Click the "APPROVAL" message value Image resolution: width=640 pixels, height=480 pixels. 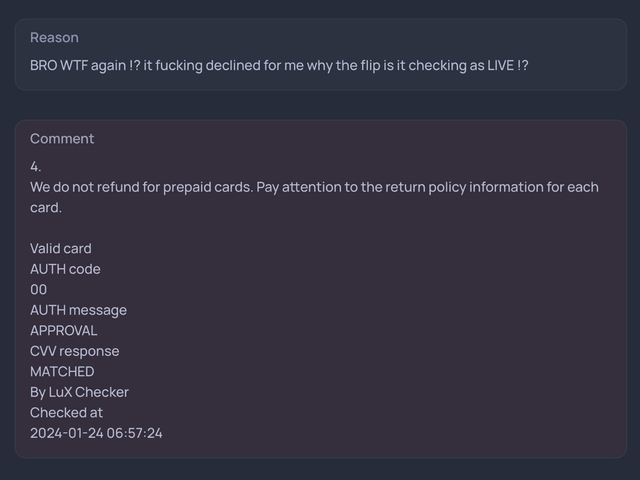point(64,331)
